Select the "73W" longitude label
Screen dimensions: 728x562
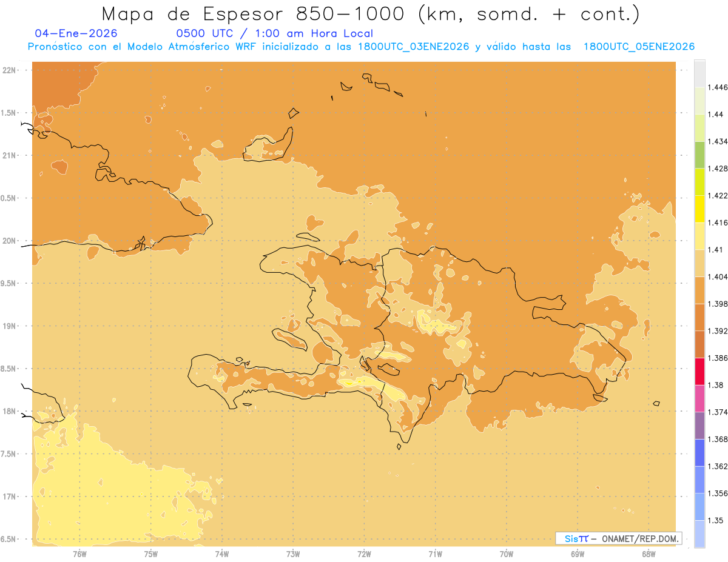[293, 554]
